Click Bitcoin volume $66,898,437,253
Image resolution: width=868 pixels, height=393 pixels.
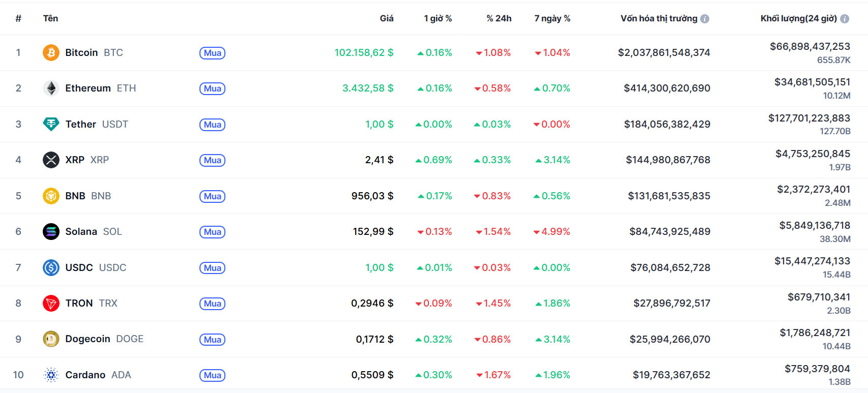810,46
